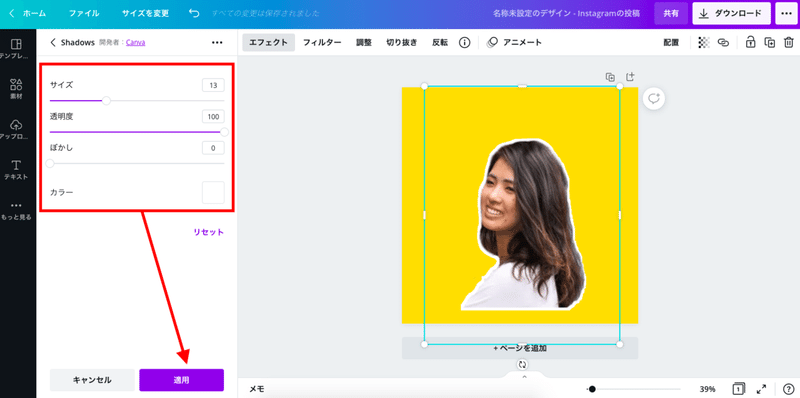Select the 調整 tab
This screenshot has height=398, width=800.
coord(364,43)
